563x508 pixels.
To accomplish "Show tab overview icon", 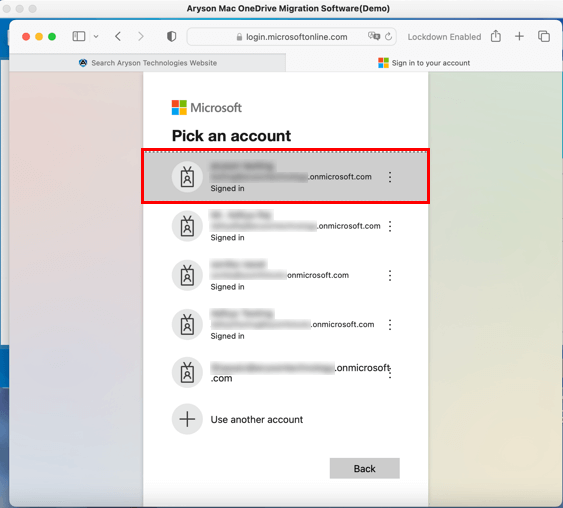I will pyautogui.click(x=544, y=36).
